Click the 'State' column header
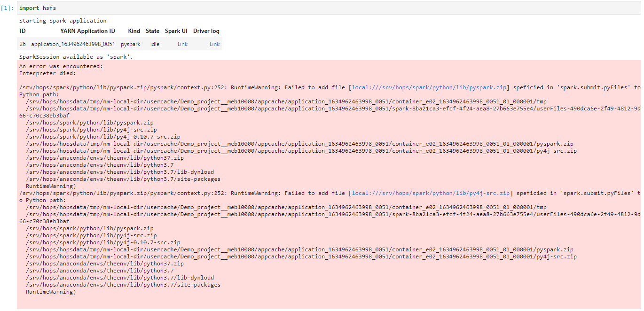 (x=152, y=31)
